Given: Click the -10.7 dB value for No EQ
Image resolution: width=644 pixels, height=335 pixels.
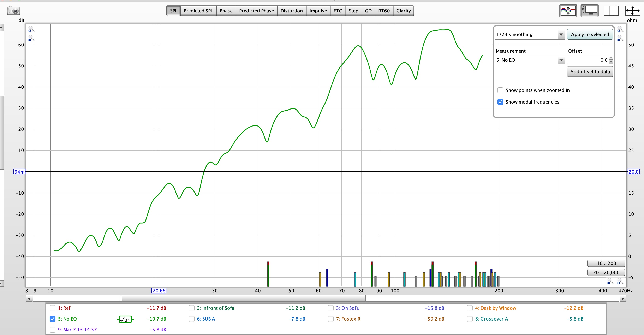Looking at the screenshot, I should click(x=156, y=319).
